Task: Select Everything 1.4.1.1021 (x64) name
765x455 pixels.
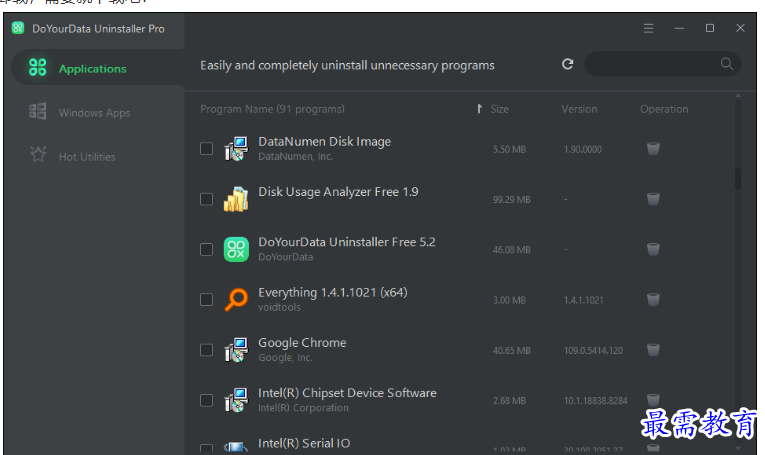Action: [333, 293]
